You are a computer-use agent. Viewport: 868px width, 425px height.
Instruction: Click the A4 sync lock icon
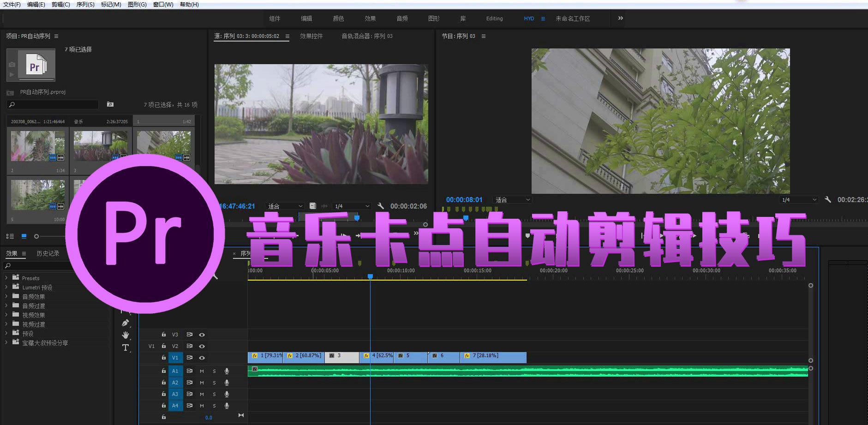click(x=189, y=406)
